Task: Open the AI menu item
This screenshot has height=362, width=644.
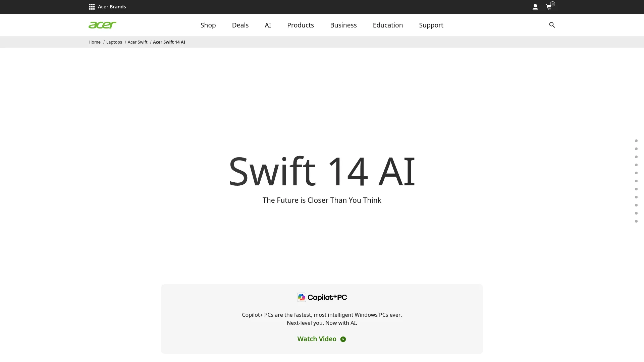Action: (x=268, y=25)
